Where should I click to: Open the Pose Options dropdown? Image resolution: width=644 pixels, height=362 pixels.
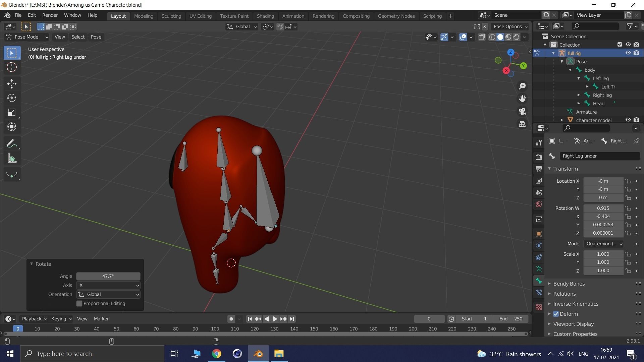[x=510, y=26]
